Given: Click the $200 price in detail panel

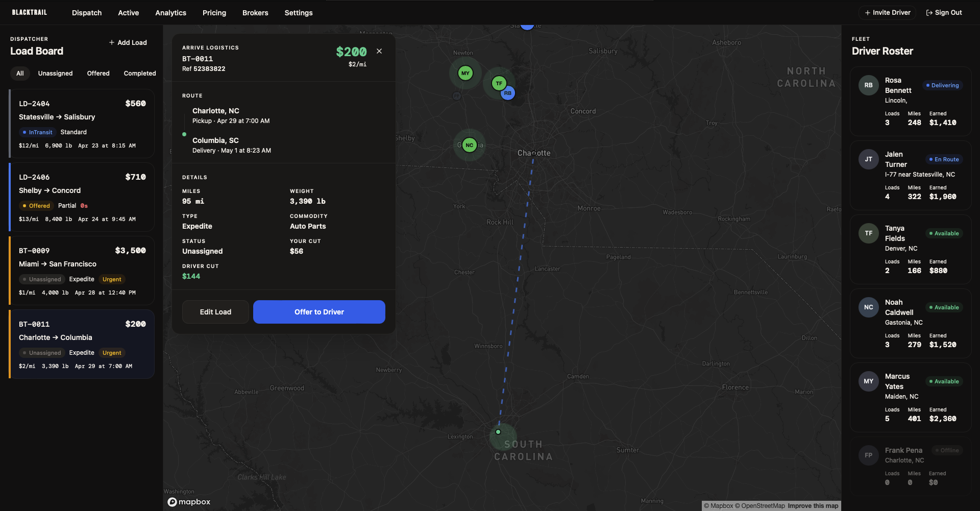Looking at the screenshot, I should tap(351, 52).
